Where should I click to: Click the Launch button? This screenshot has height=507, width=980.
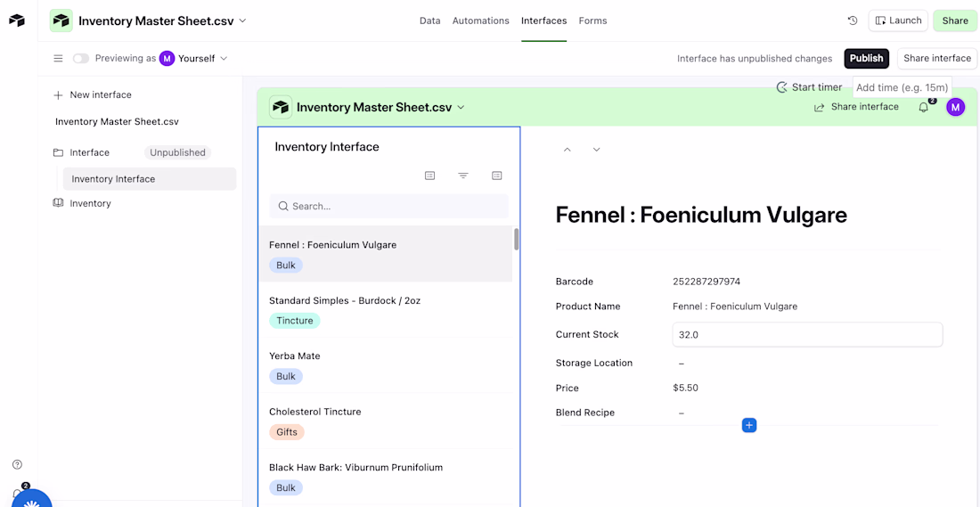(x=898, y=20)
